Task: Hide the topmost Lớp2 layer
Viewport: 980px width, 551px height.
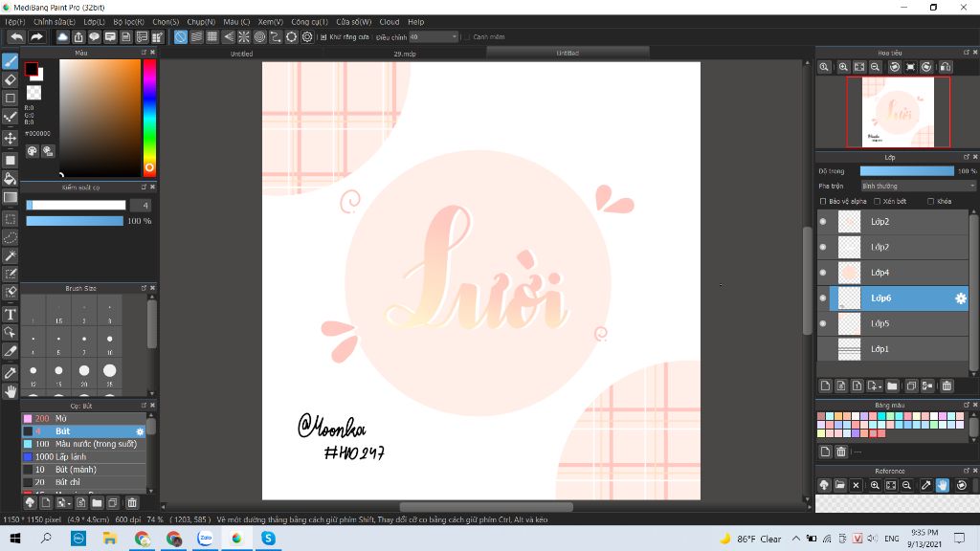Action: [x=823, y=222]
